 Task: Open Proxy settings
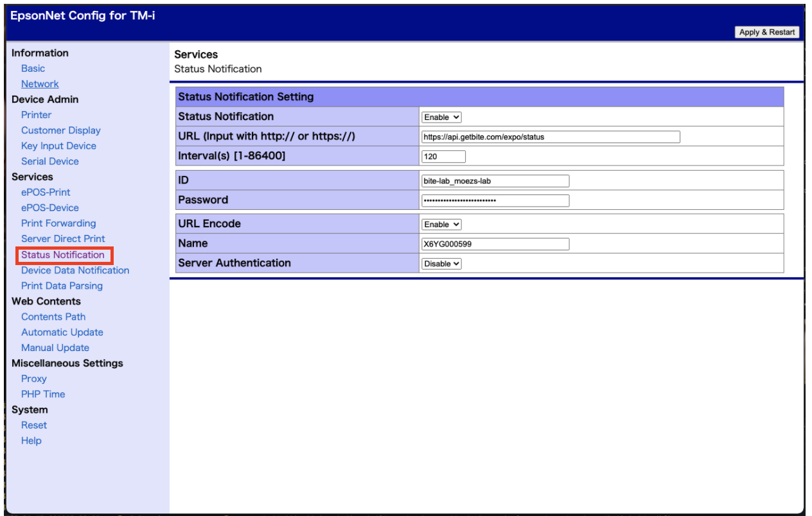34,379
